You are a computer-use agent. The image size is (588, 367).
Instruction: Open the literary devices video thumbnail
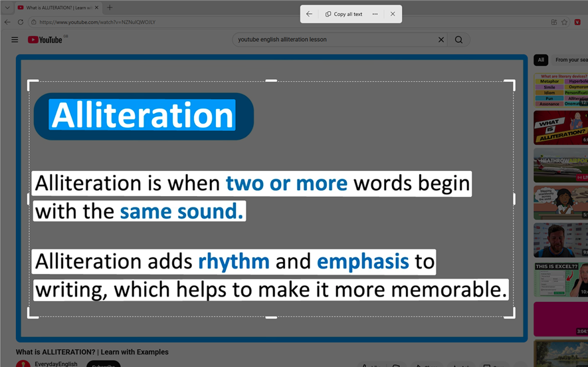[x=561, y=90]
